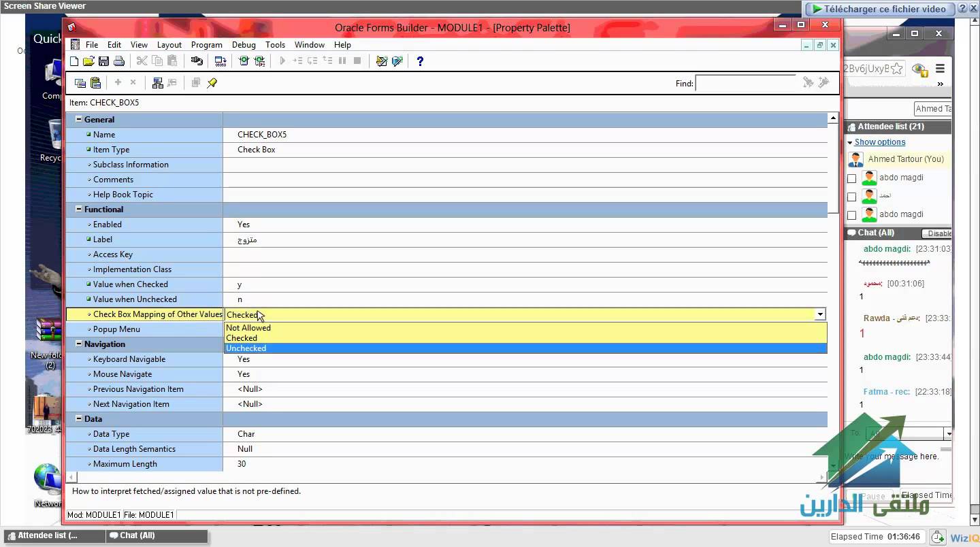Viewport: 980px width, 547px height.
Task: Click the Open folder toolbar icon
Action: pyautogui.click(x=88, y=61)
